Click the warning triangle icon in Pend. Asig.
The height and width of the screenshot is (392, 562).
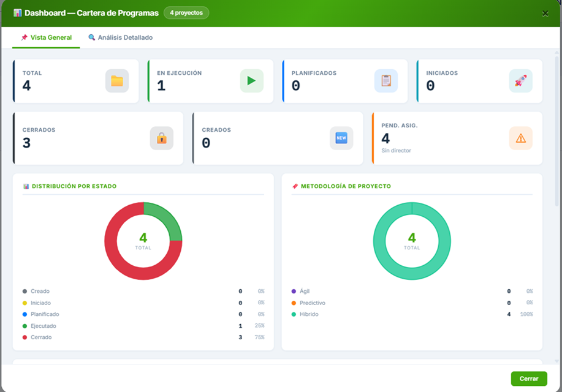[520, 138]
